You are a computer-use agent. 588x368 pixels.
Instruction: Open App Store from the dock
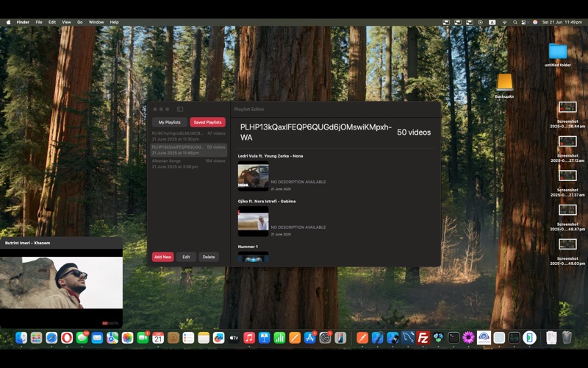(x=309, y=338)
